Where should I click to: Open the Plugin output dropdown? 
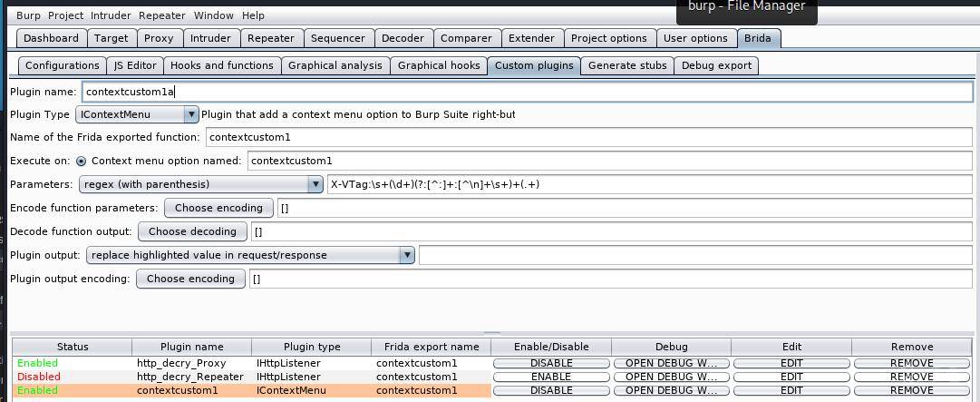250,255
